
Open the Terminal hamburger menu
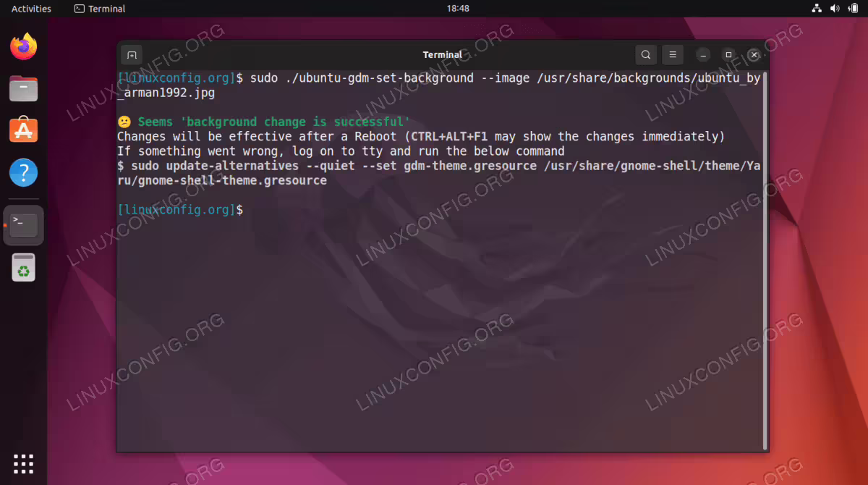pos(672,54)
